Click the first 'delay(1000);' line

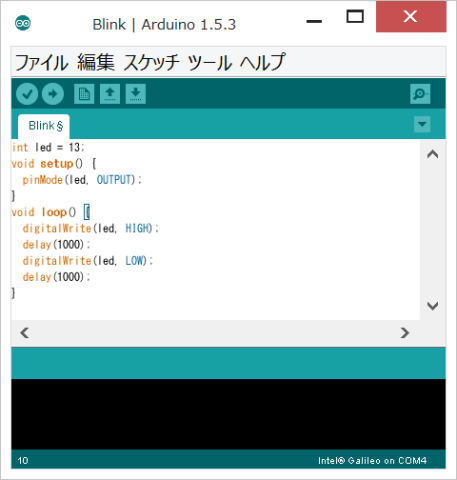(x=56, y=245)
